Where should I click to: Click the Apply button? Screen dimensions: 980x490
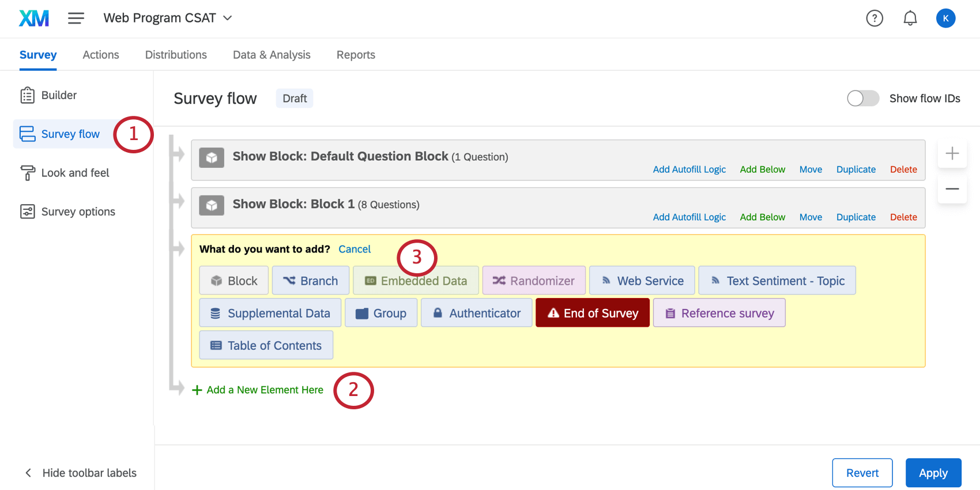click(933, 473)
